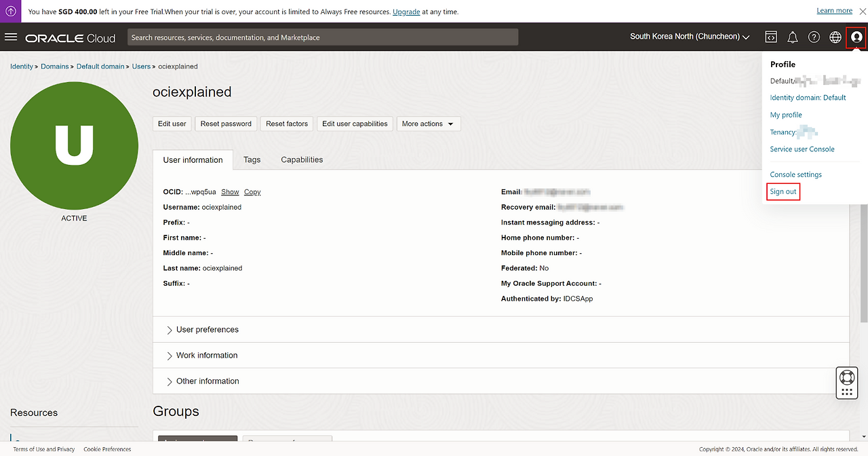Click the search resources input field

coord(323,37)
